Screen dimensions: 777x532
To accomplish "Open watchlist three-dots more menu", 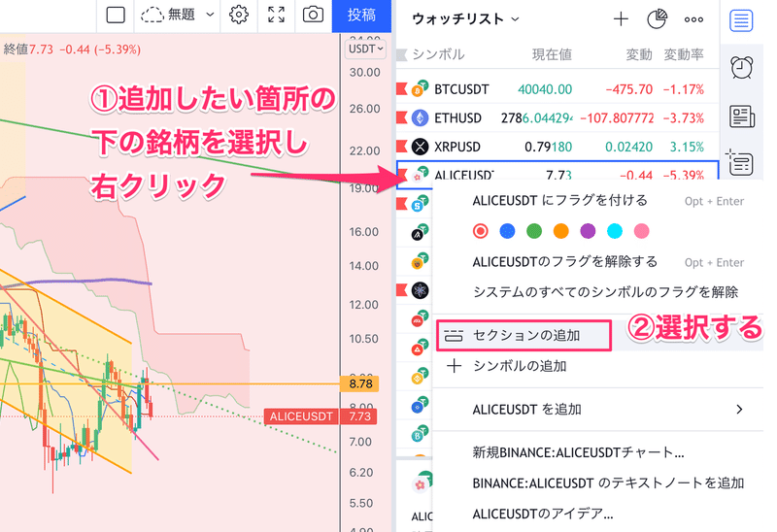I will click(693, 19).
